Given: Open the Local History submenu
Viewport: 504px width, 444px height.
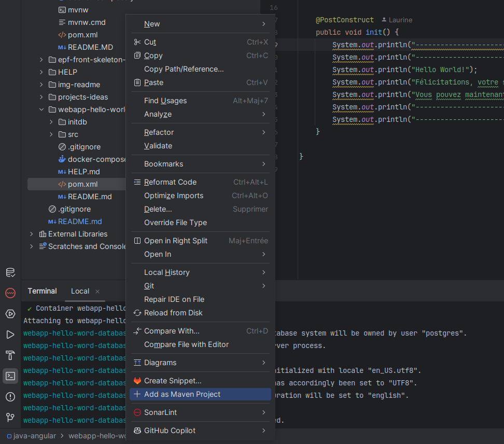Looking at the screenshot, I should [200, 272].
